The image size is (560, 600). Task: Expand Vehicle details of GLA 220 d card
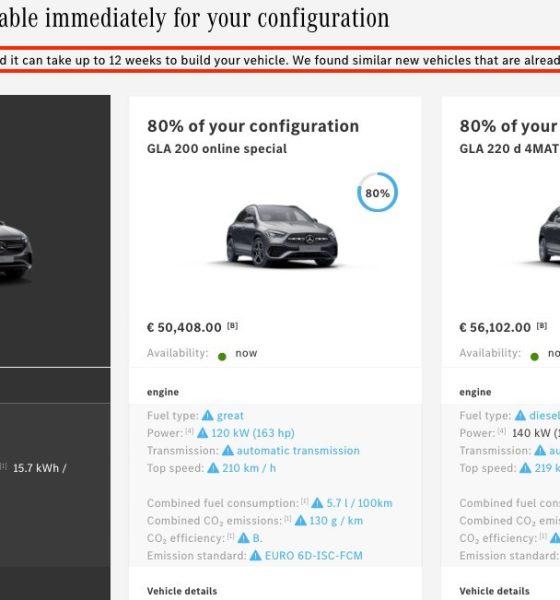[x=495, y=591]
